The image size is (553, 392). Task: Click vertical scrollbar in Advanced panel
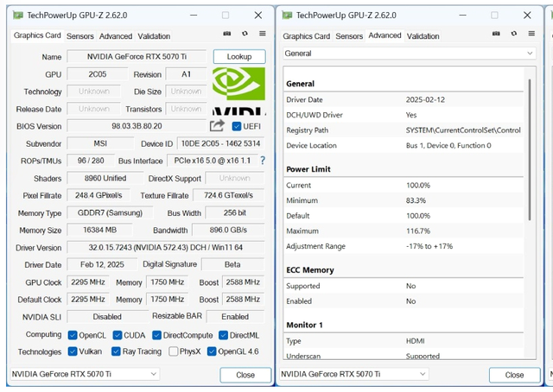tap(530, 150)
